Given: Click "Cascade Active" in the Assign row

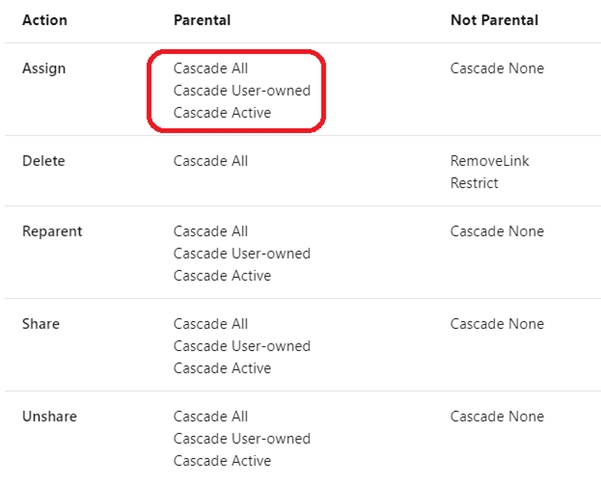Looking at the screenshot, I should [x=222, y=113].
